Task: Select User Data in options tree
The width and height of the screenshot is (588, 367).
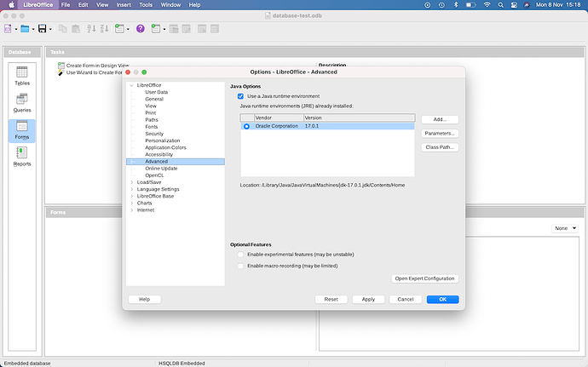Action: [157, 92]
